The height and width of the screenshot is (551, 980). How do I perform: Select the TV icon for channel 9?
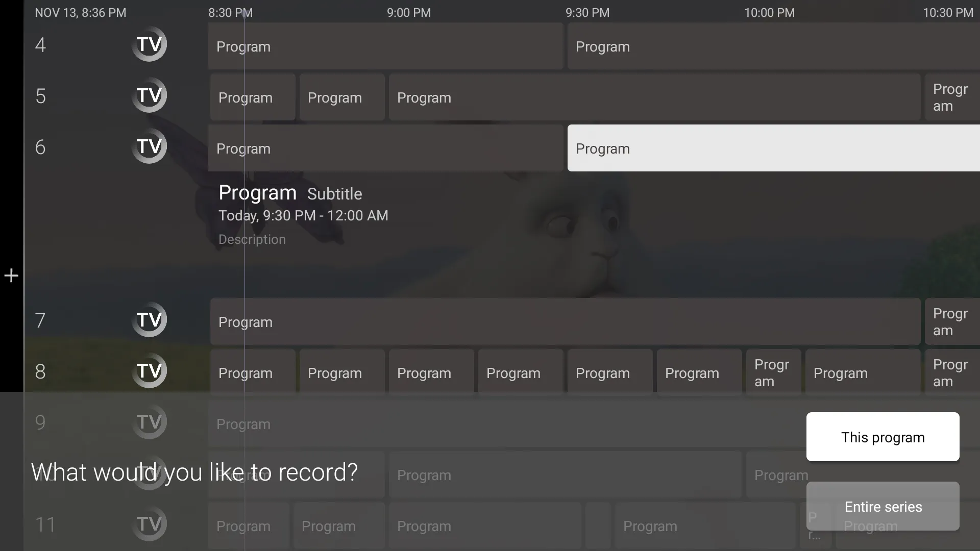pyautogui.click(x=150, y=422)
